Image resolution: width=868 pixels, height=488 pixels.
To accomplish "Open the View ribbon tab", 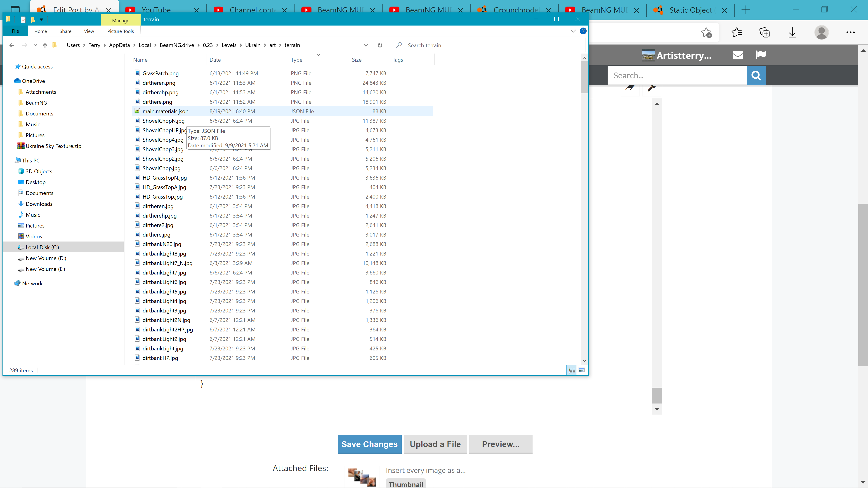I will click(x=89, y=31).
